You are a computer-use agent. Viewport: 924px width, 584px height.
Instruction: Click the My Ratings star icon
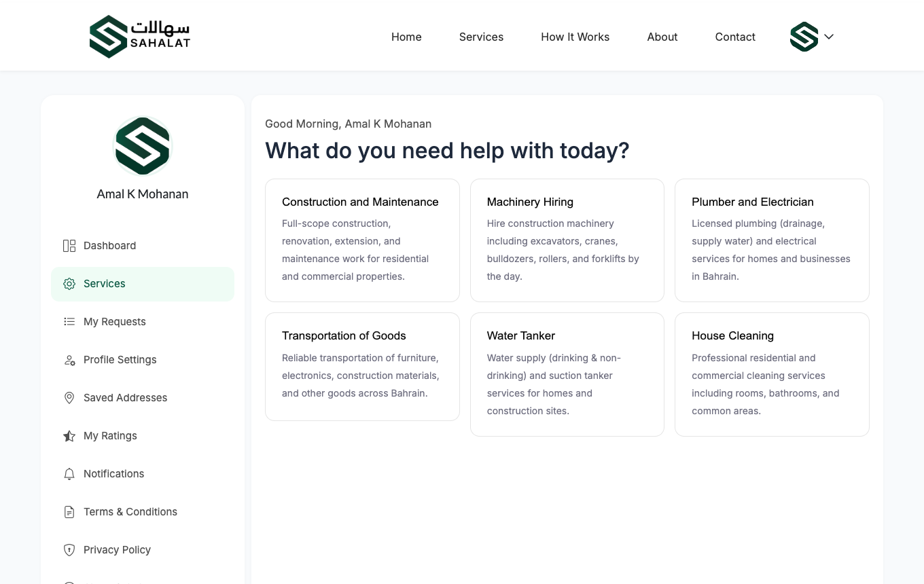click(69, 436)
